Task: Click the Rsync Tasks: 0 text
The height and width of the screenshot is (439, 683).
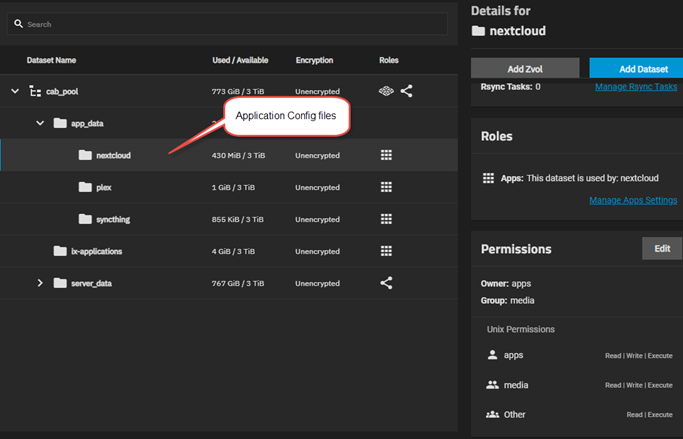Action: click(x=511, y=87)
